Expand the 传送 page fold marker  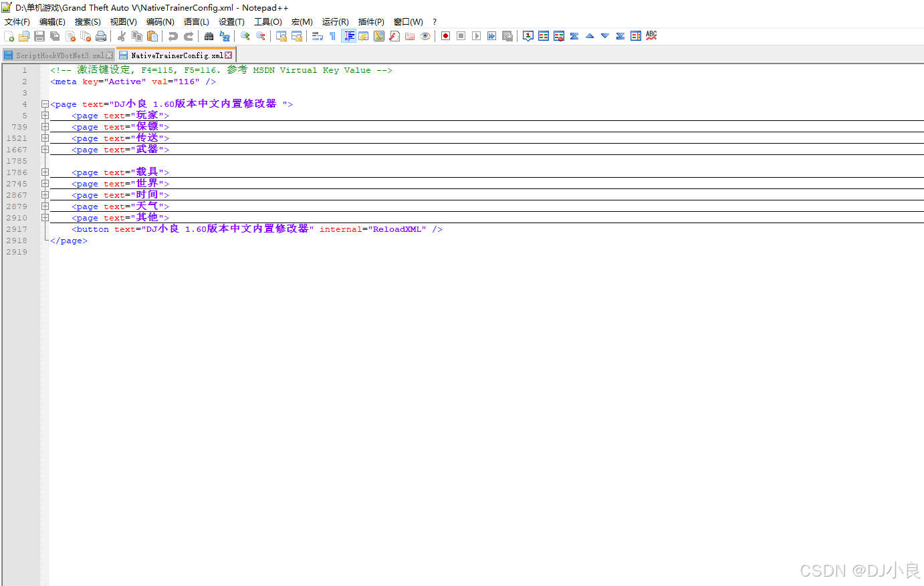(x=45, y=138)
